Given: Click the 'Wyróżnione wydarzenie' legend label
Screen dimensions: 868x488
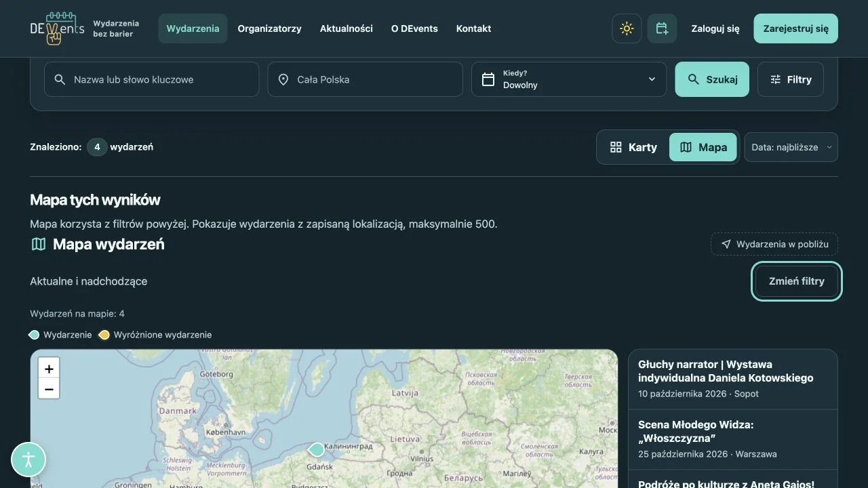Looking at the screenshot, I should pos(163,335).
